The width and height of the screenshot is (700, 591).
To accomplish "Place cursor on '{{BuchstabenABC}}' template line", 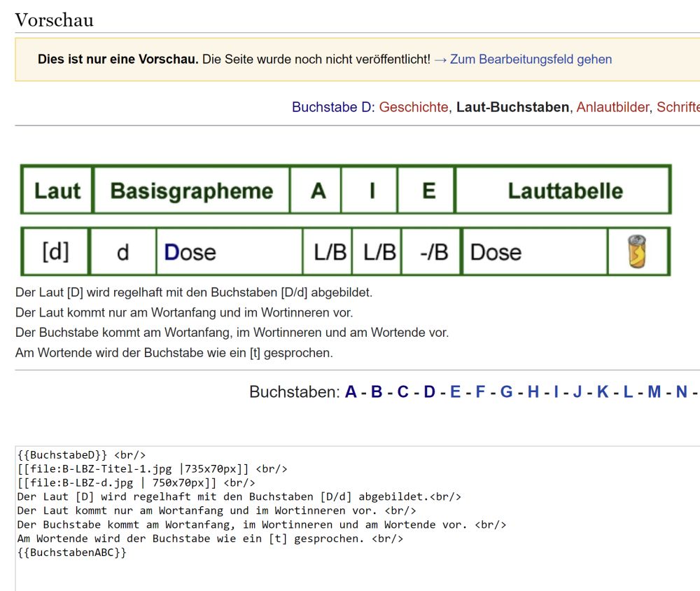I will [73, 552].
